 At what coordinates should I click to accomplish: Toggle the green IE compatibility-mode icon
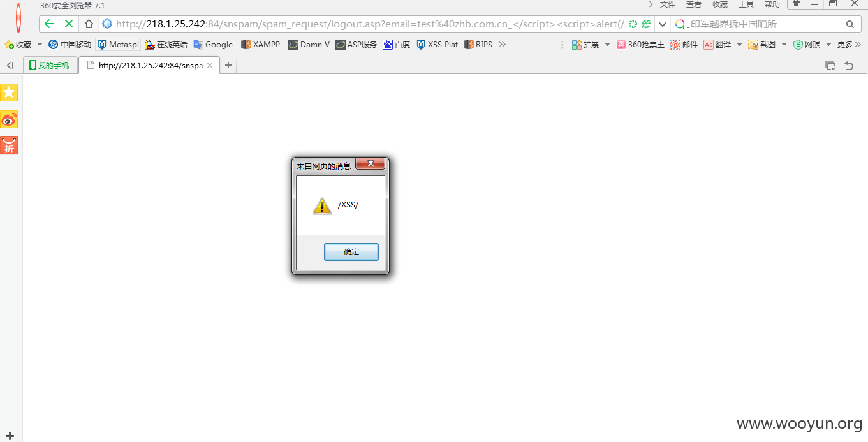pyautogui.click(x=647, y=24)
